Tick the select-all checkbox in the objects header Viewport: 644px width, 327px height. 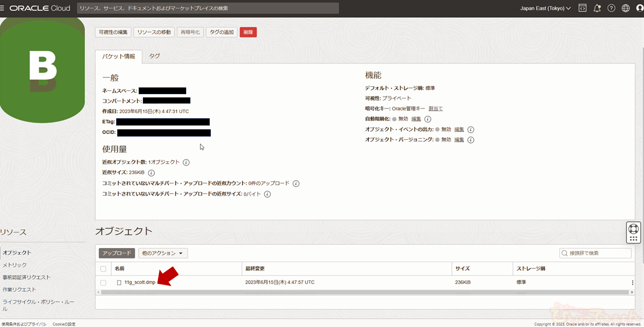(x=103, y=269)
